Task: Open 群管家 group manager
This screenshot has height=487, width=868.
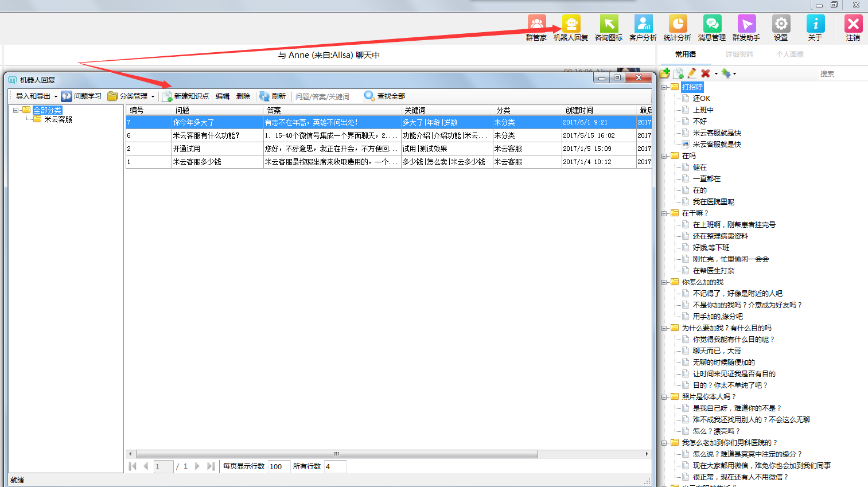Action: (536, 28)
